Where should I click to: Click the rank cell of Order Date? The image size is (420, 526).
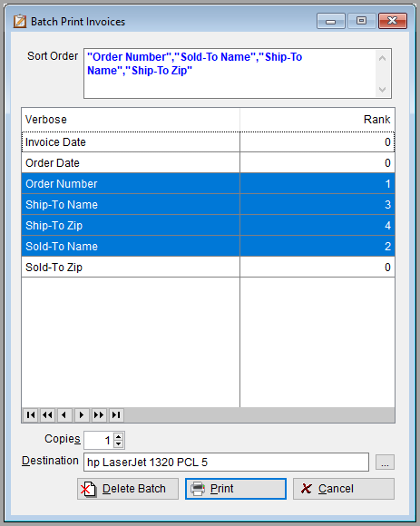click(x=317, y=162)
